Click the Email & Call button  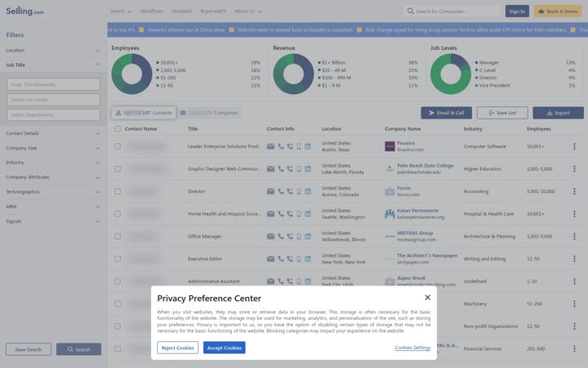pyautogui.click(x=446, y=113)
